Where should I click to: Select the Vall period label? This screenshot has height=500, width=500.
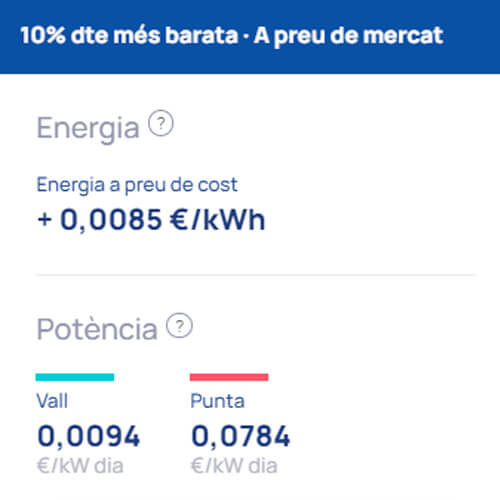52,401
